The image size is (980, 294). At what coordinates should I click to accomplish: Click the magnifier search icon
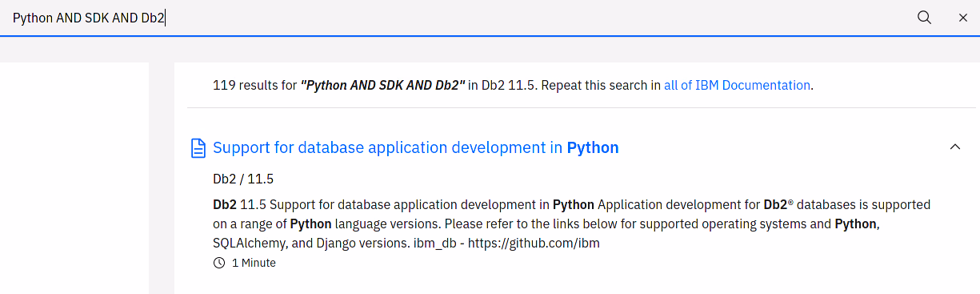pyautogui.click(x=924, y=18)
